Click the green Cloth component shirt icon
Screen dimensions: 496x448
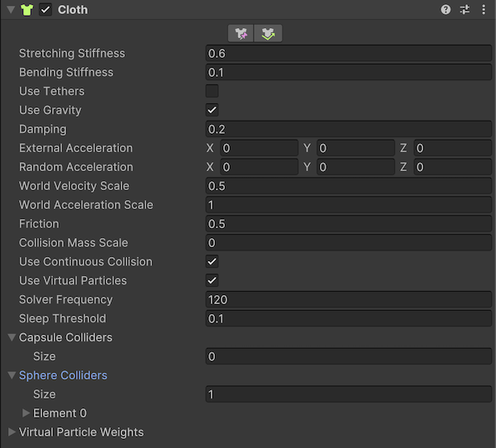pyautogui.click(x=26, y=10)
